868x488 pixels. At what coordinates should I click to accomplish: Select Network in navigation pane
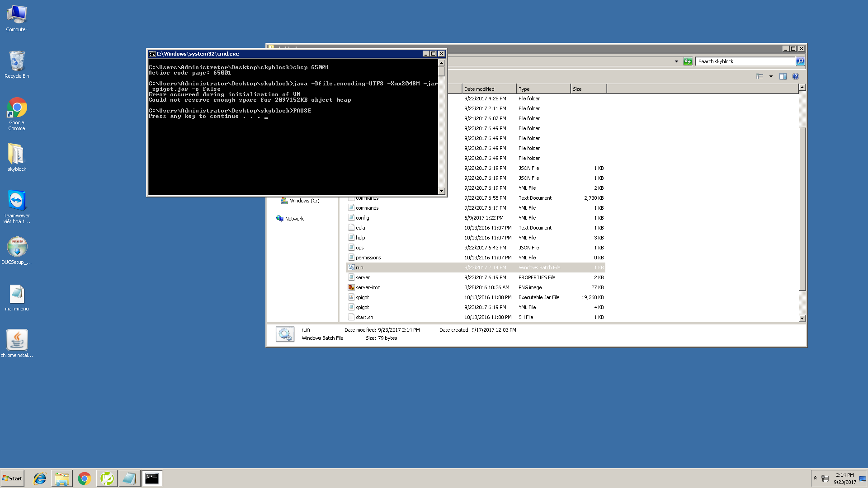[294, 219]
